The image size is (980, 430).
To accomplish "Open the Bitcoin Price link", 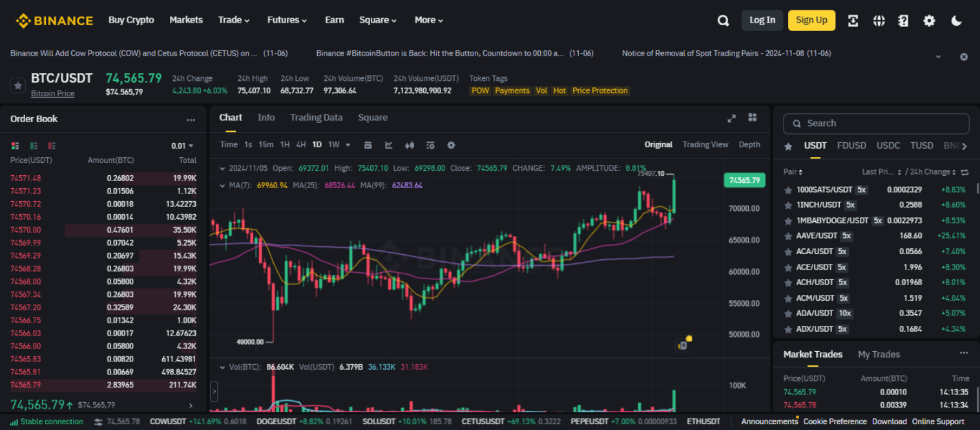I will 52,93.
